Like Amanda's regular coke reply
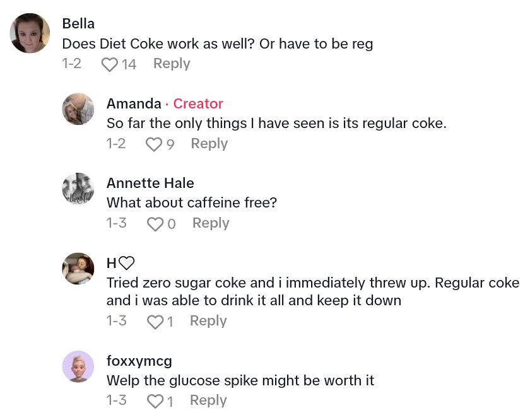Viewport: 530px width, 420px height. (154, 144)
